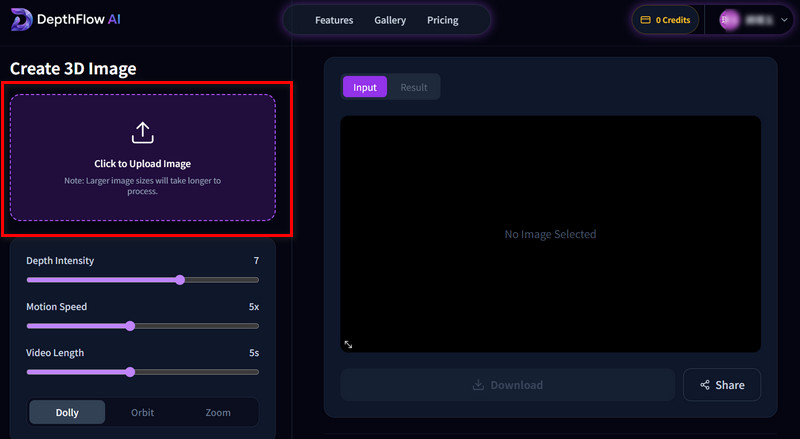Open the Gallery menu item
Screen dimensions: 800x439
(390, 20)
